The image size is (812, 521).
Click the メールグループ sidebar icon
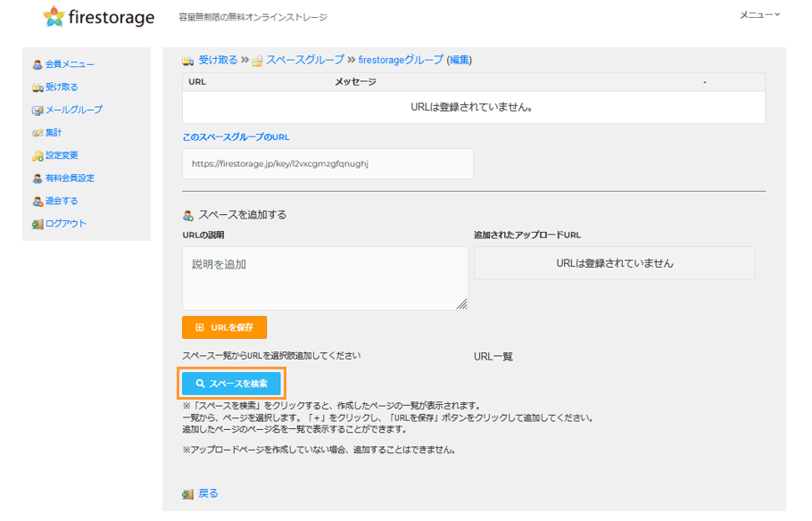tap(37, 111)
